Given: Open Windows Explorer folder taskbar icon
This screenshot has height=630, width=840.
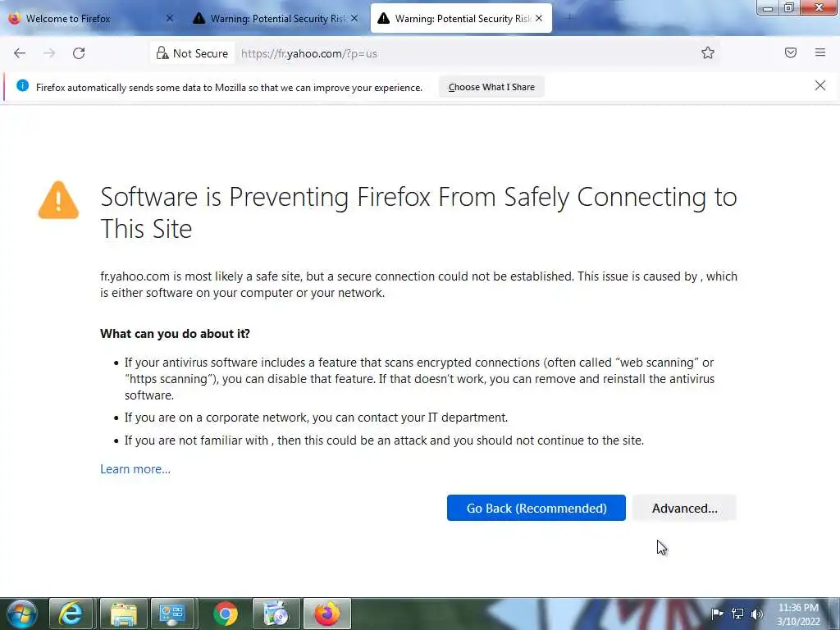Looking at the screenshot, I should tap(124, 613).
